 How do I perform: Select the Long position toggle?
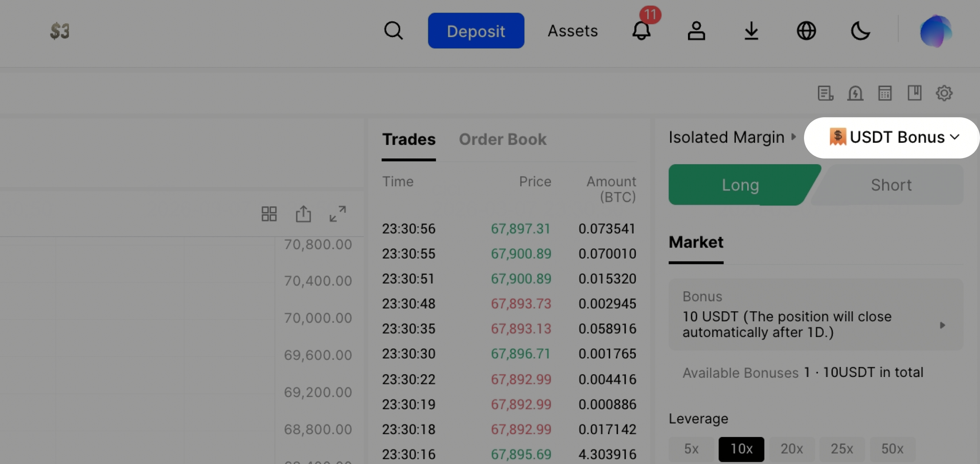(x=740, y=185)
